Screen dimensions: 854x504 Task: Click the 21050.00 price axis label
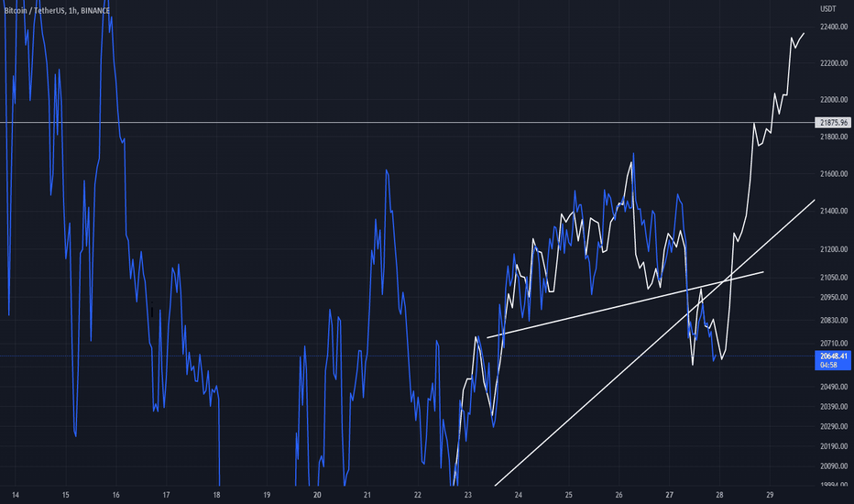click(834, 278)
